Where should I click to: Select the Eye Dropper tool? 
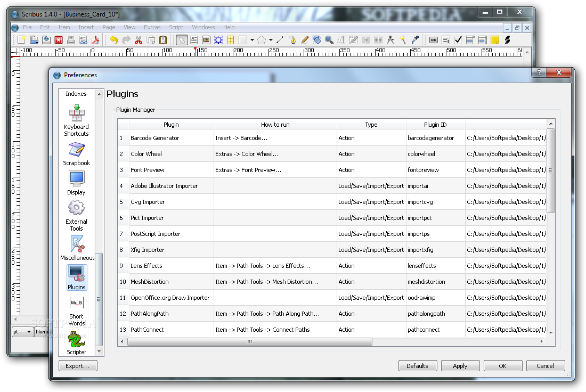pyautogui.click(x=415, y=40)
